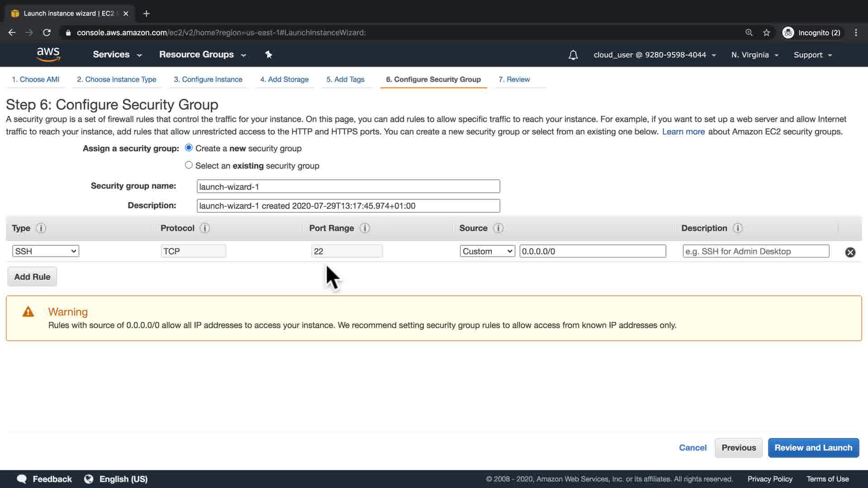Click info icon beside Source header
Viewport: 868px width, 488px height.
pyautogui.click(x=498, y=228)
